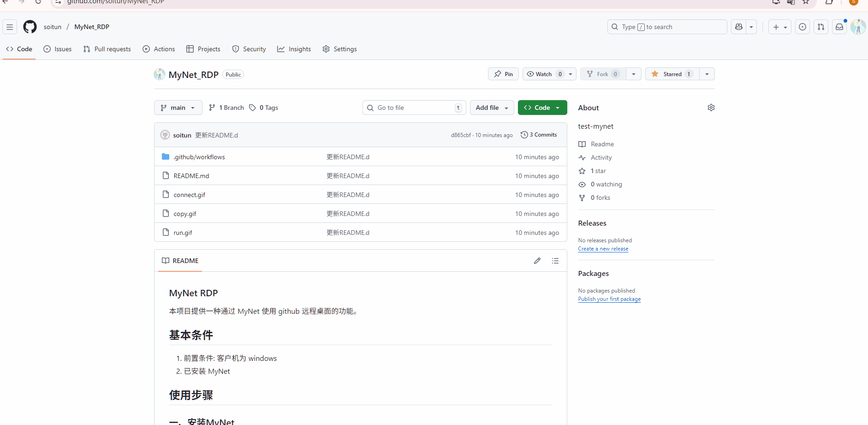Open pull requests icon in header
Viewport: 868px width, 425px height.
point(821,27)
